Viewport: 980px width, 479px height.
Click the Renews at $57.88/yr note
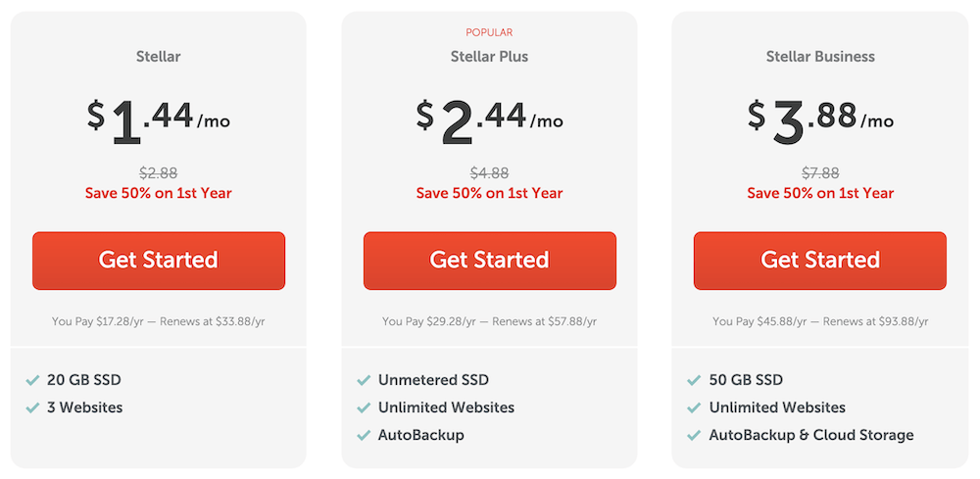point(544,321)
